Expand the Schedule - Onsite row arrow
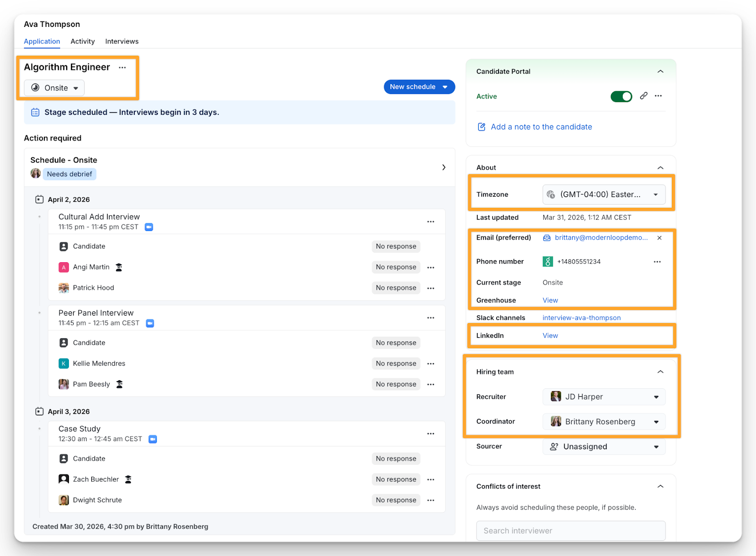Screen dimensions: 756x556 click(443, 167)
